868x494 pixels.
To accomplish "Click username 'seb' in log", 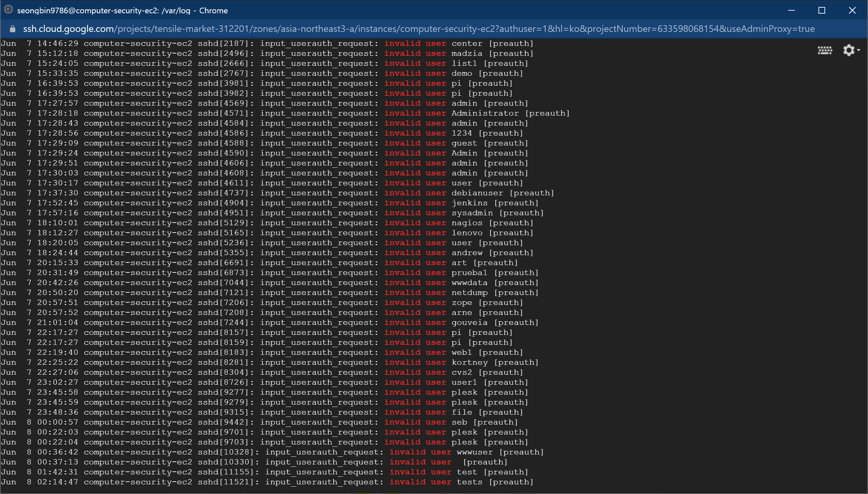I will pyautogui.click(x=459, y=423).
